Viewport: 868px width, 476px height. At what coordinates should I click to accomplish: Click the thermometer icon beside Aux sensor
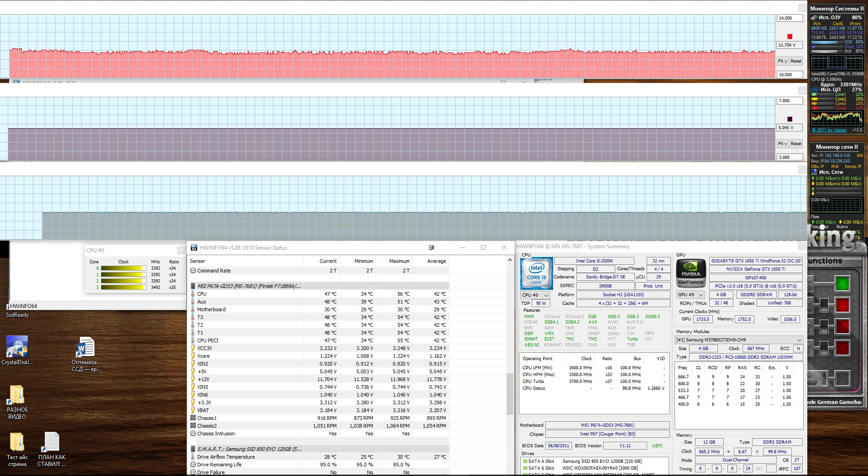193,302
